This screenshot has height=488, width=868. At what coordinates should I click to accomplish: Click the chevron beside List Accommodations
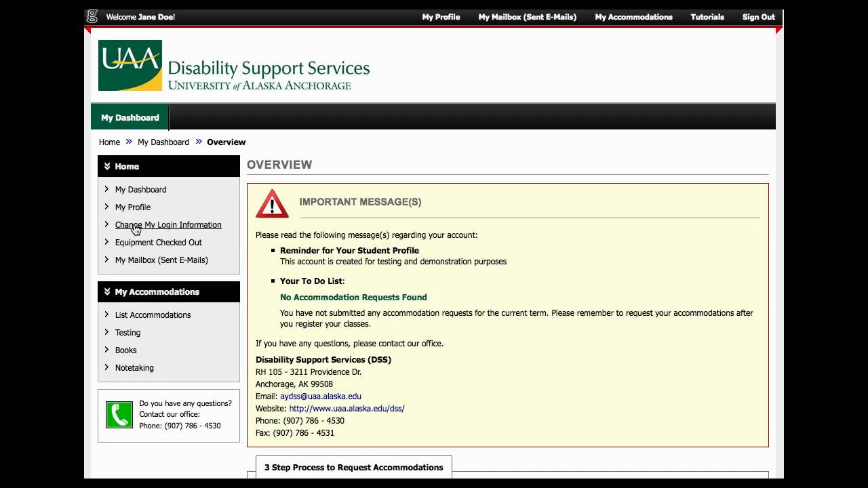[x=106, y=314]
